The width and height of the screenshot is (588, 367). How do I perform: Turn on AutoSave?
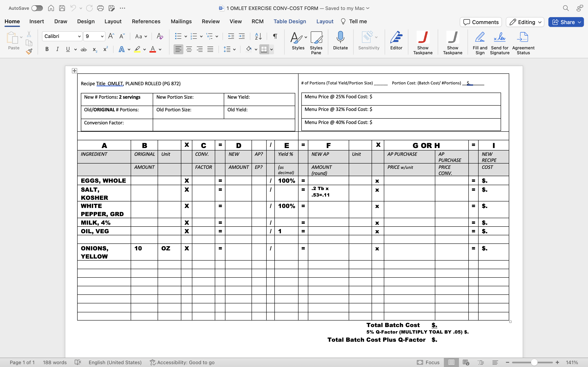tap(37, 8)
